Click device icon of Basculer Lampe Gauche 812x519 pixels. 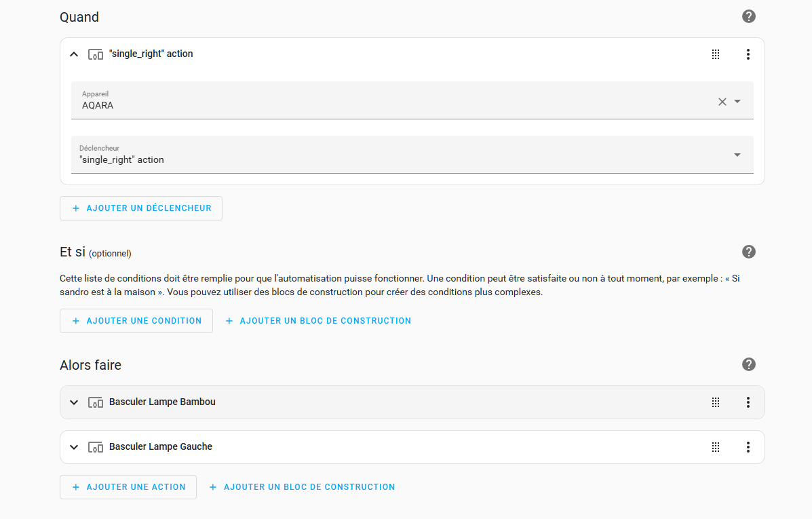point(95,447)
